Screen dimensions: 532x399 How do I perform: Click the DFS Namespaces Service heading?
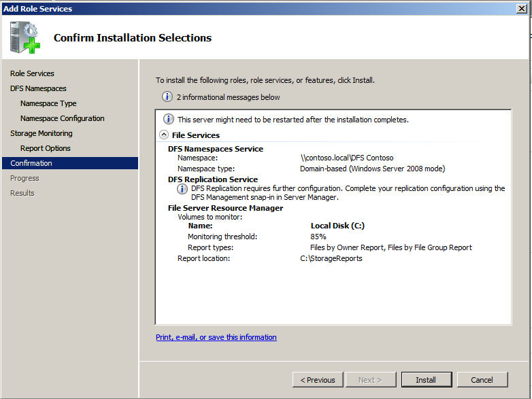215,149
